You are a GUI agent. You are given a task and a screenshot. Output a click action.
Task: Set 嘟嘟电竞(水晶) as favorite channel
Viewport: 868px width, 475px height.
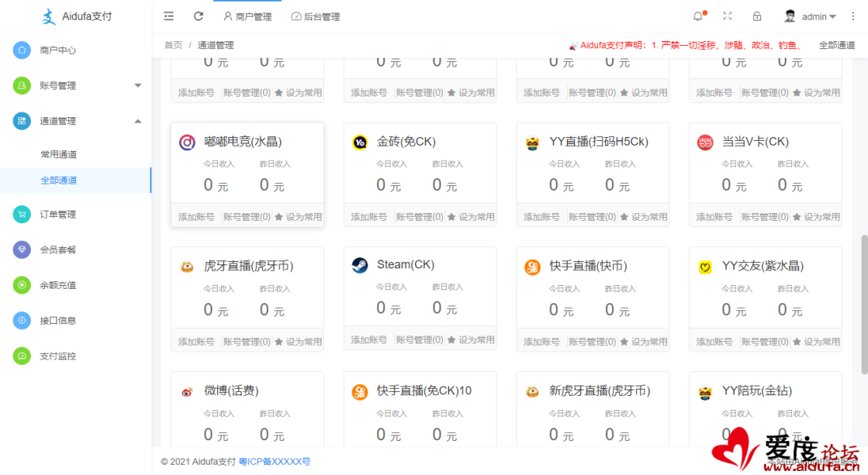point(298,217)
